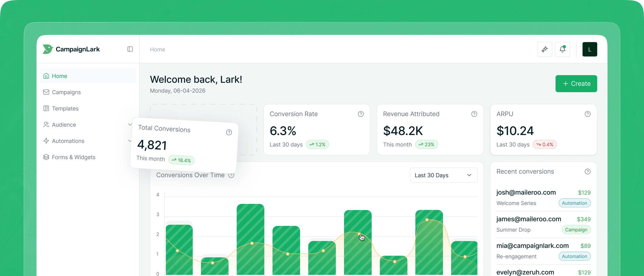
Task: Select the Campaigns envelope icon in sidebar
Action: pos(46,92)
